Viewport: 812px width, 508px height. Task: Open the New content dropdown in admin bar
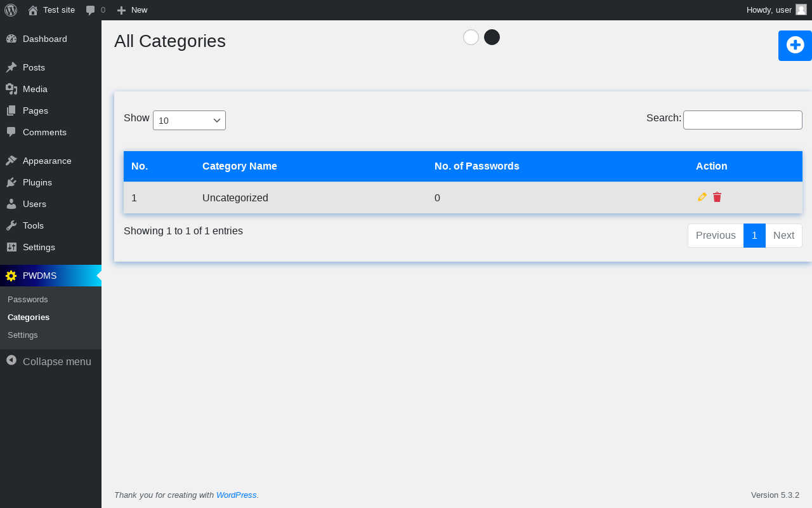pos(132,10)
